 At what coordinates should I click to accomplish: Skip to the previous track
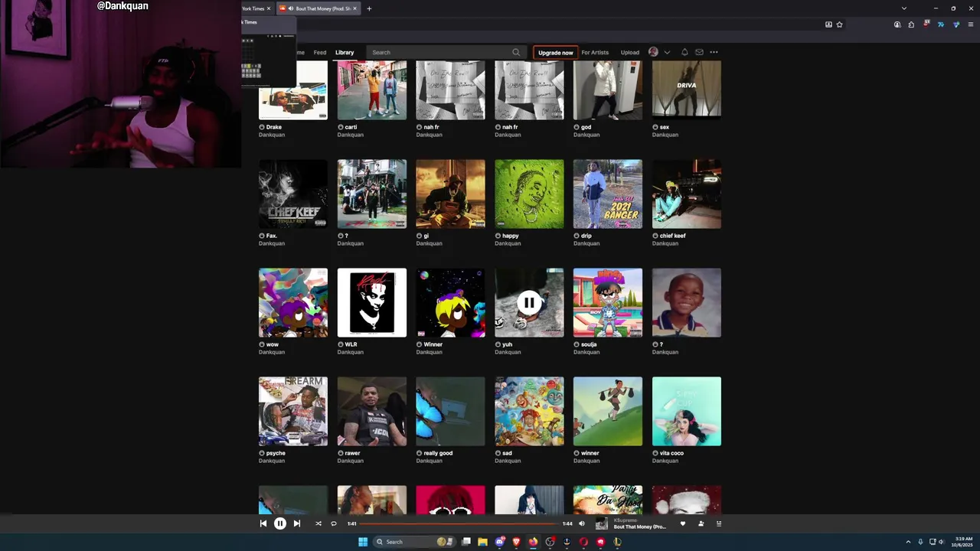pyautogui.click(x=263, y=523)
